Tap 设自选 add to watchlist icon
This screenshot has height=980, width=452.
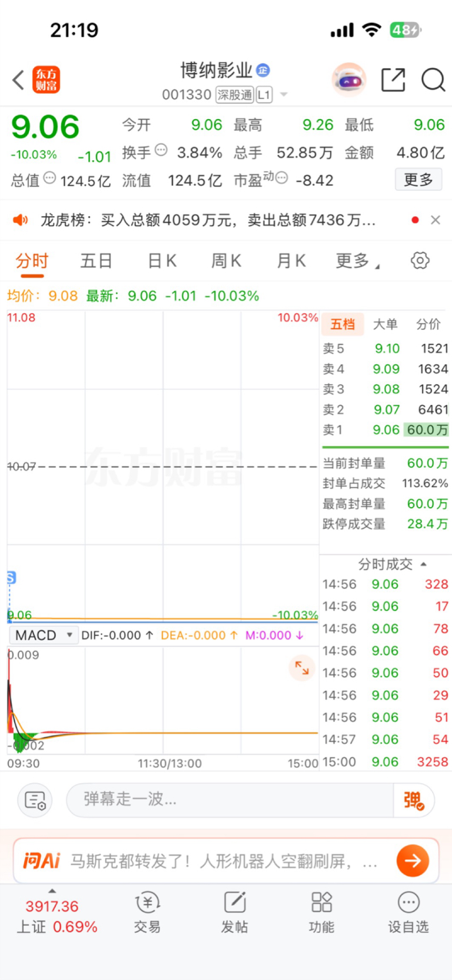tap(408, 912)
